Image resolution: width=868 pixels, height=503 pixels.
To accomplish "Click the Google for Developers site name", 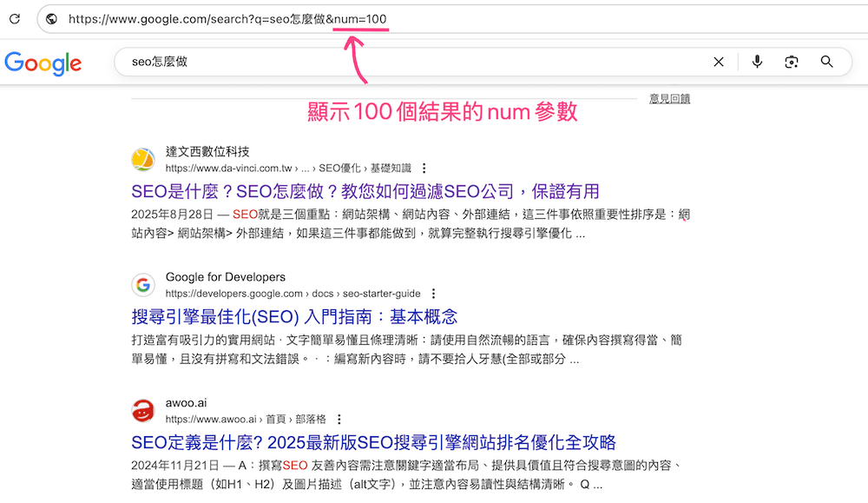I will (x=225, y=277).
